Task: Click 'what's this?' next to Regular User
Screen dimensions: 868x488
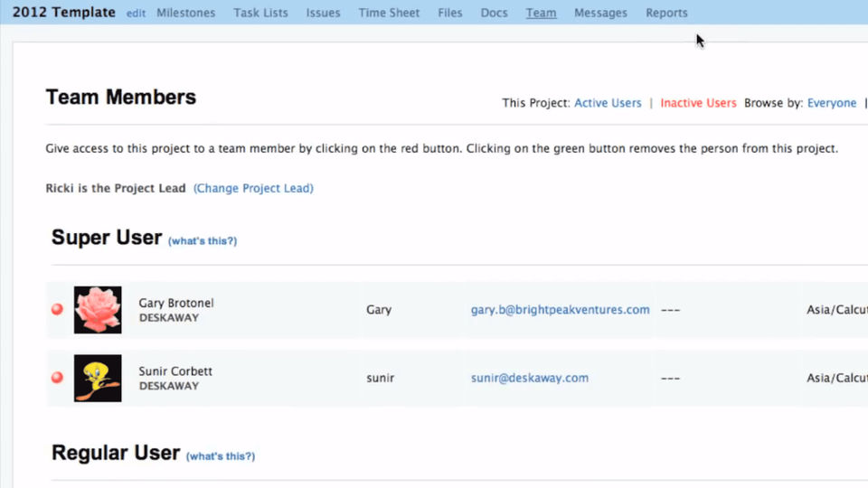Action: tap(221, 455)
